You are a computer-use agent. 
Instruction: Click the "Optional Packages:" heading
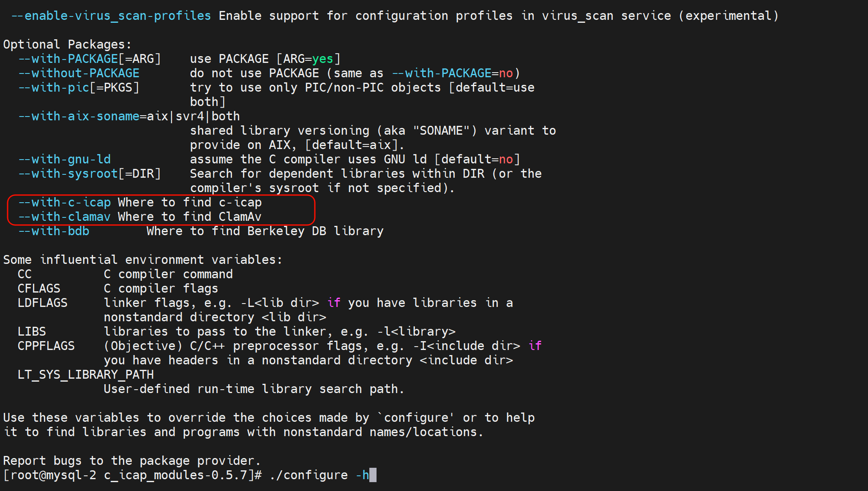pos(67,45)
